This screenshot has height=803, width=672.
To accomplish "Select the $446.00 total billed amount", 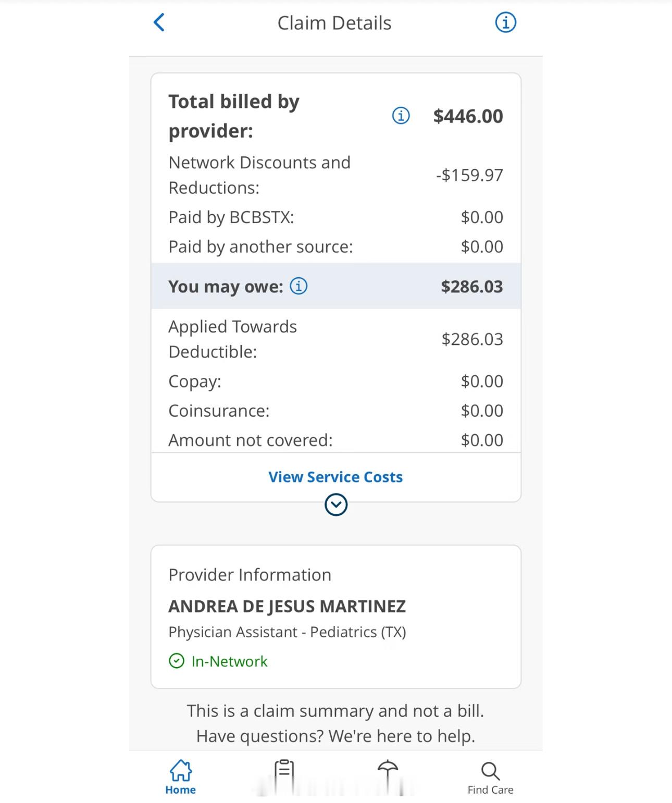I will (x=468, y=116).
